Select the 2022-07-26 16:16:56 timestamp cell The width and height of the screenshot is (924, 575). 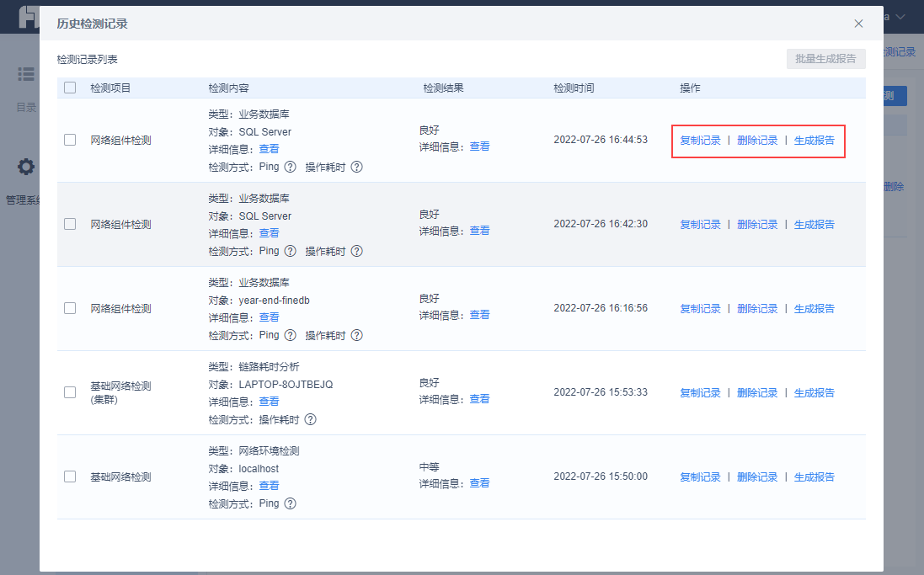coord(601,308)
